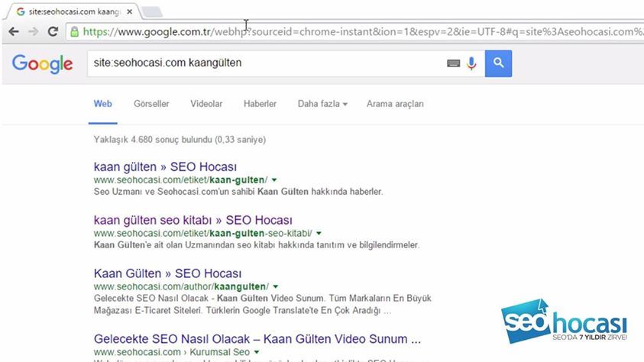Open Arama araçları search tools

tap(395, 104)
